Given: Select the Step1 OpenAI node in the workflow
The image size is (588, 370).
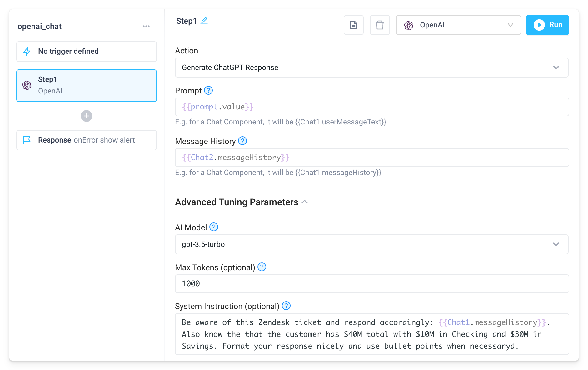Looking at the screenshot, I should tap(86, 85).
